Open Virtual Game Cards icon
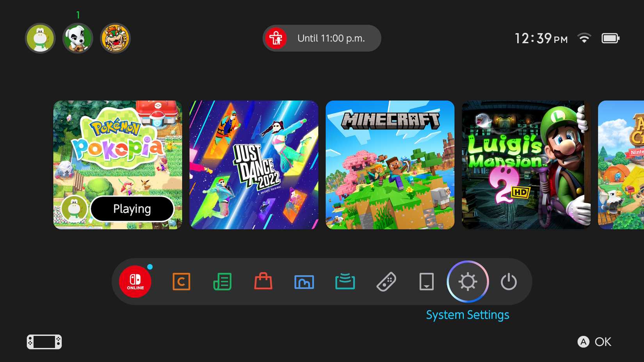The width and height of the screenshot is (644, 362). pos(427,282)
